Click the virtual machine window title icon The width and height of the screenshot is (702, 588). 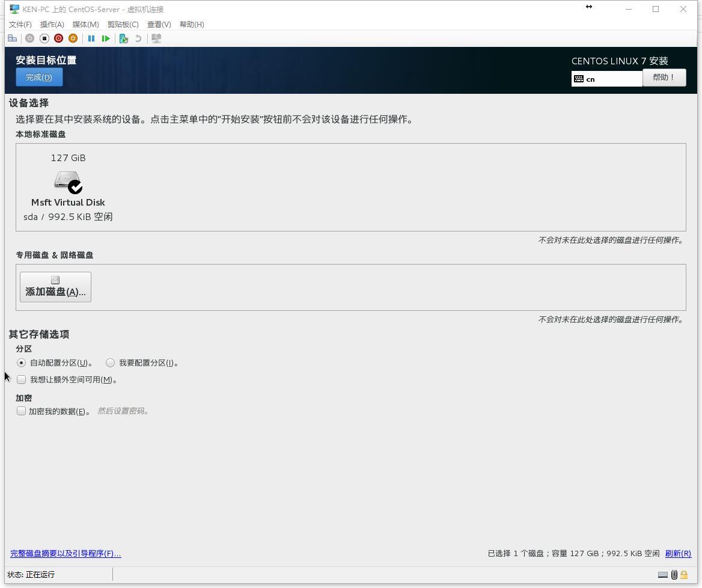14,9
